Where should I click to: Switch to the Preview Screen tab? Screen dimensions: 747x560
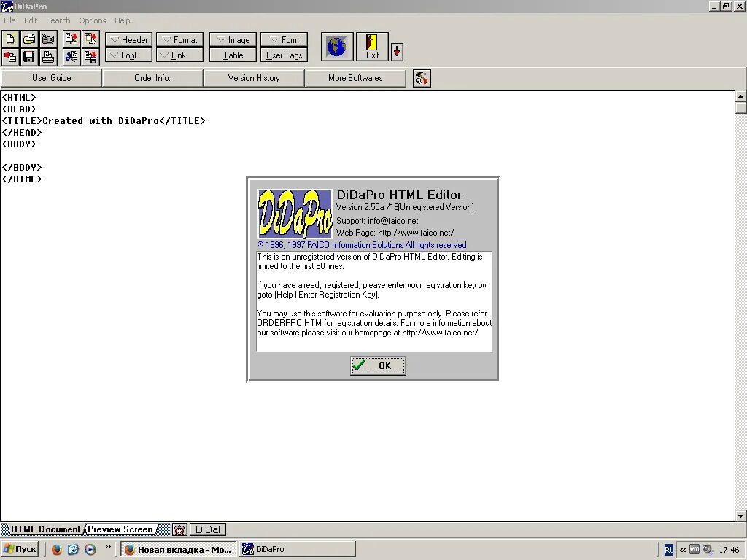[x=121, y=529]
